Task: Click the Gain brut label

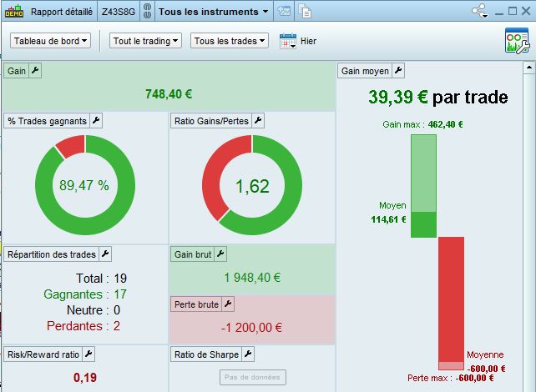Action: coord(193,254)
